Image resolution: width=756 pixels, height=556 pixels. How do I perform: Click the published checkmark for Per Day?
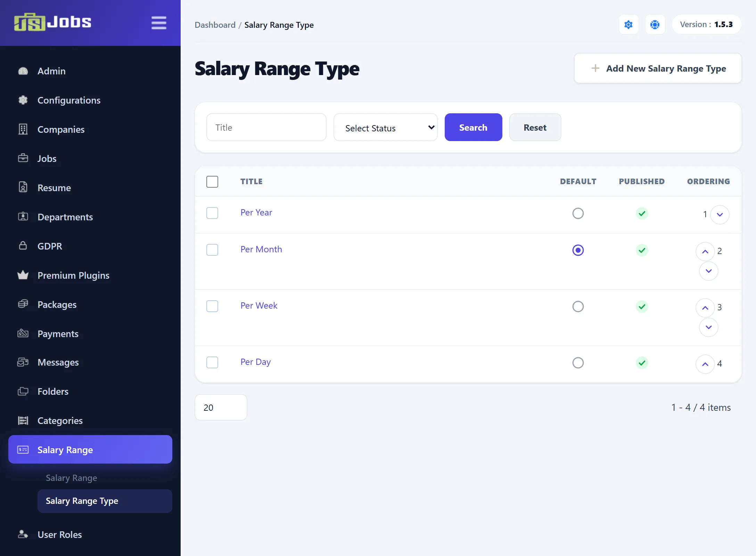pos(642,363)
